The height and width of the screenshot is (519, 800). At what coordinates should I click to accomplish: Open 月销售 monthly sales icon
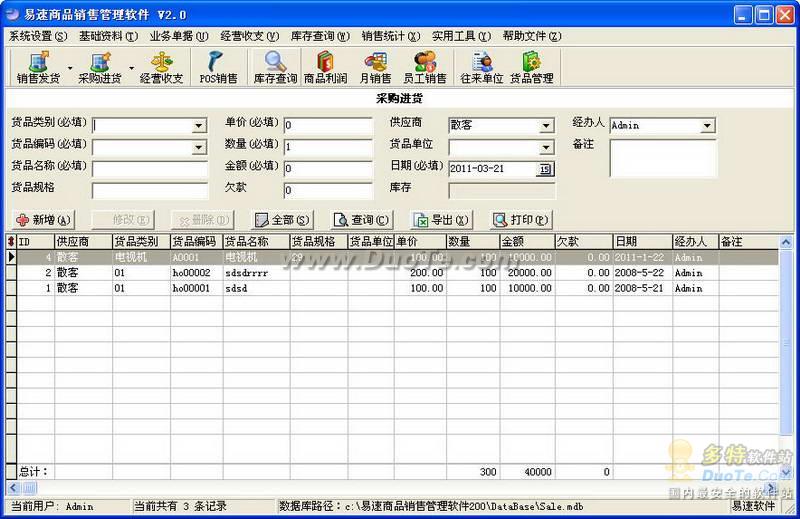[376, 68]
